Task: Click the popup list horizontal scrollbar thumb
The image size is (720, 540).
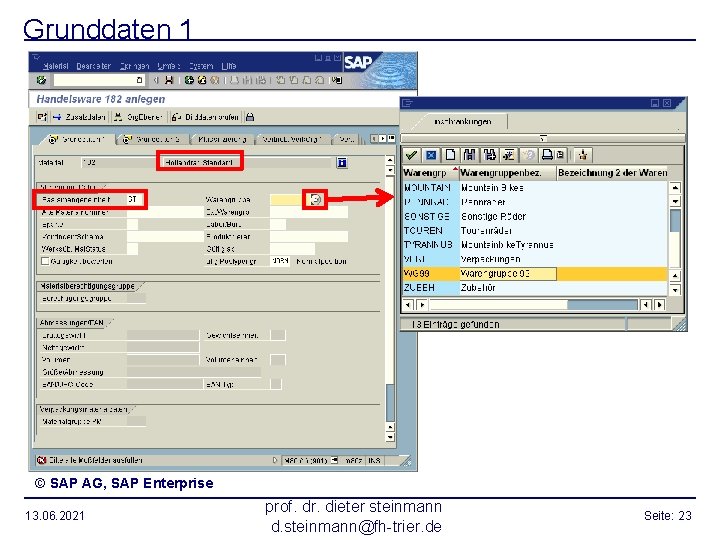Action: (602, 304)
